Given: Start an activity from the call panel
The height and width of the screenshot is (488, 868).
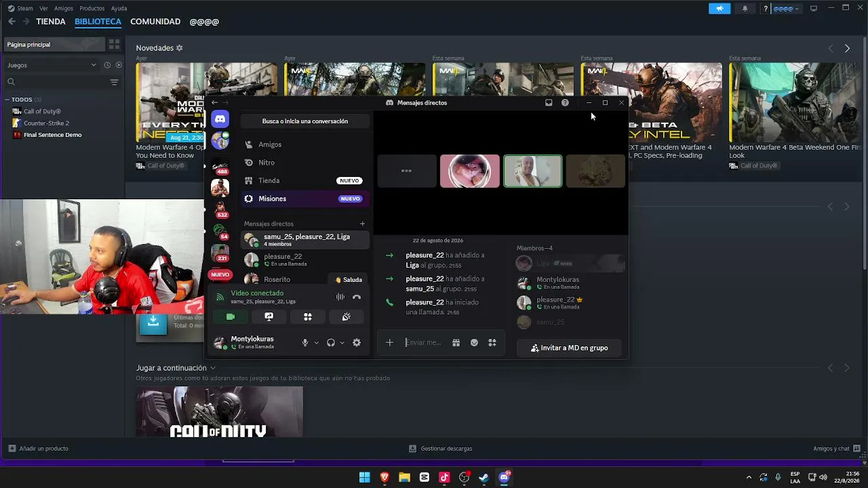Looking at the screenshot, I should pyautogui.click(x=308, y=317).
